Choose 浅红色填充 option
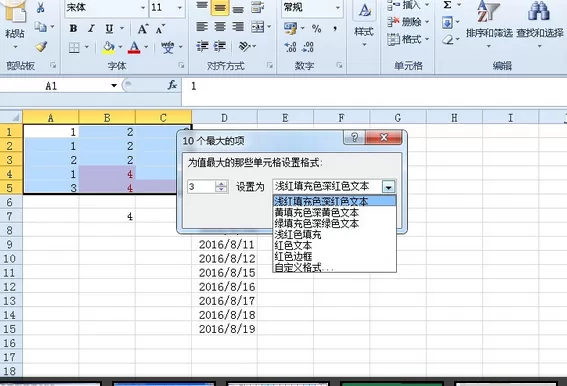Image resolution: width=567 pixels, height=386 pixels. [334, 234]
